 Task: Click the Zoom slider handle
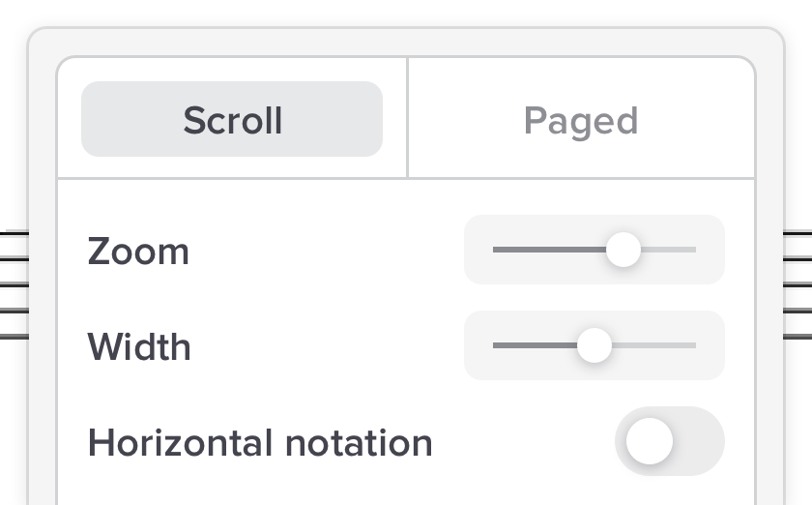(623, 250)
